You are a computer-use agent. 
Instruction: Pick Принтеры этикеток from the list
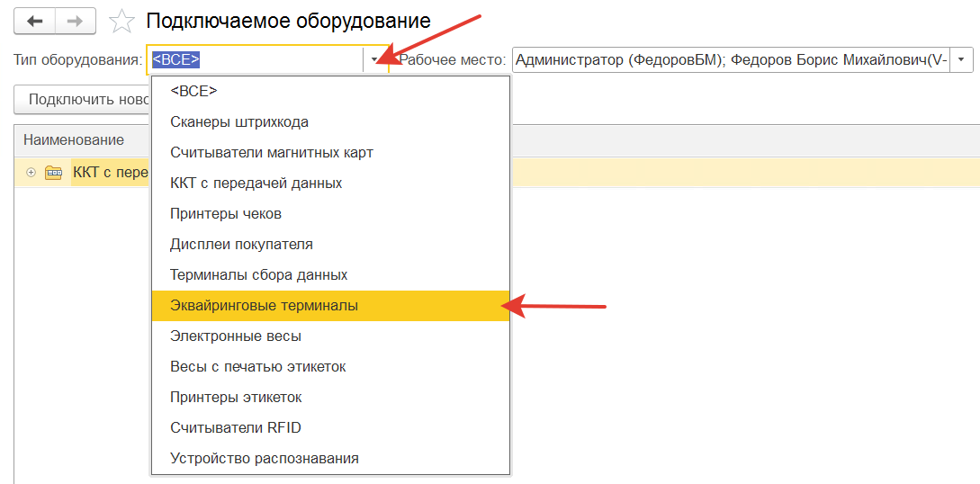click(x=330, y=398)
